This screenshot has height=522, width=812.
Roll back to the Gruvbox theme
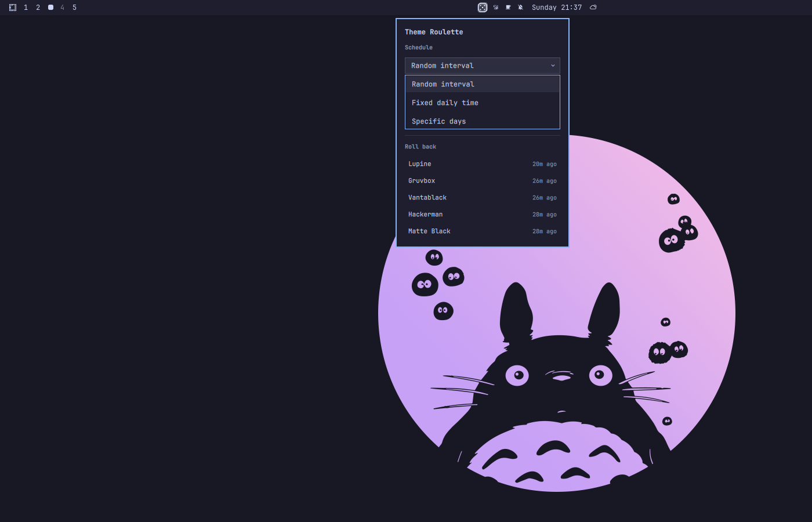[x=483, y=181]
